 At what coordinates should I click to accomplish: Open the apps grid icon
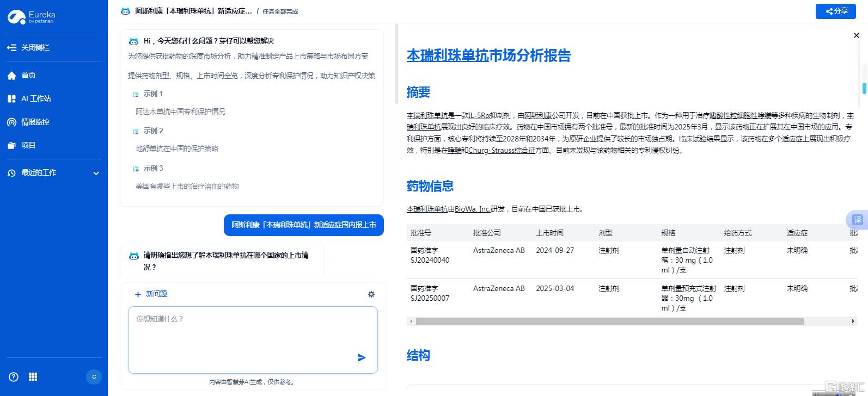tap(33, 376)
